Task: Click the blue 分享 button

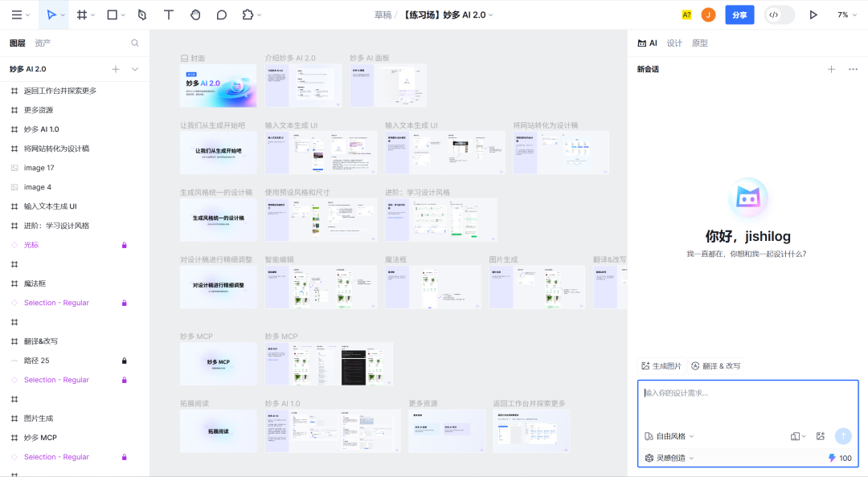Action: click(739, 14)
